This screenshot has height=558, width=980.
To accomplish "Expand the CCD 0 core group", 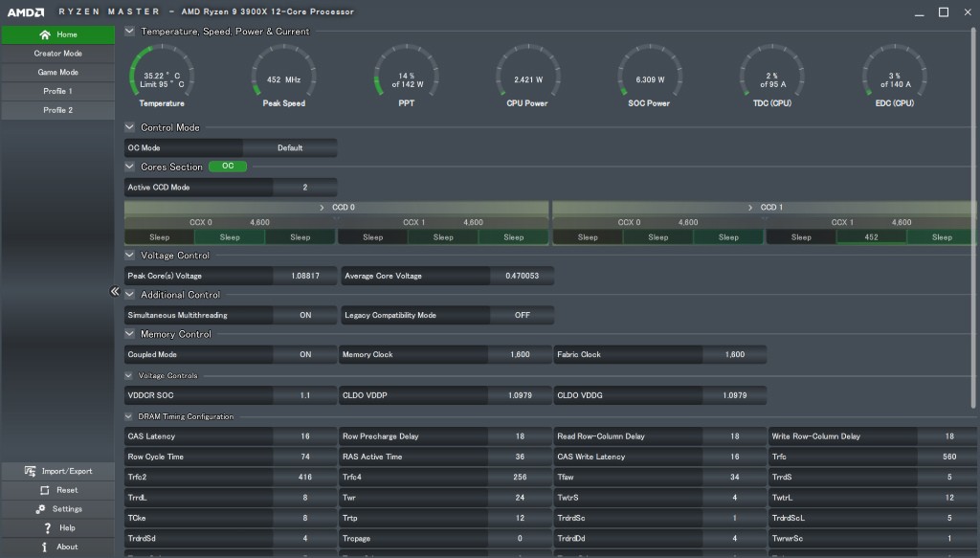I will click(x=322, y=207).
